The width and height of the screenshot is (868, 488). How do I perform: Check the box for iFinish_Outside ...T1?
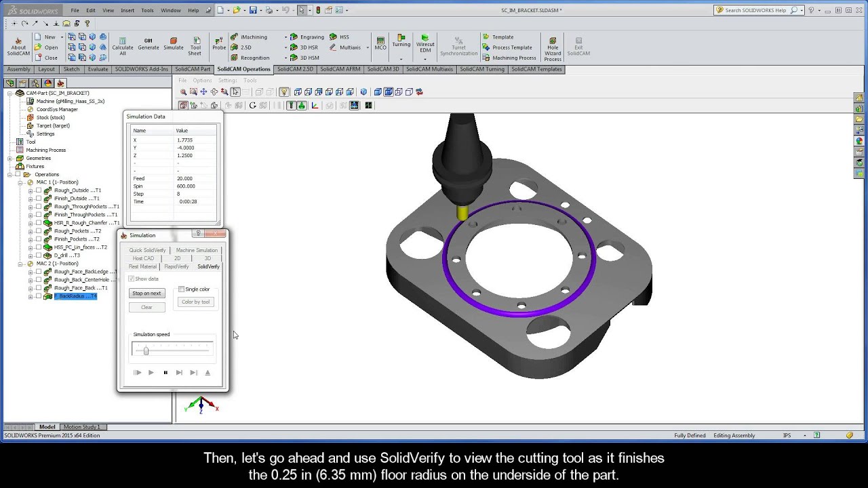(38, 199)
